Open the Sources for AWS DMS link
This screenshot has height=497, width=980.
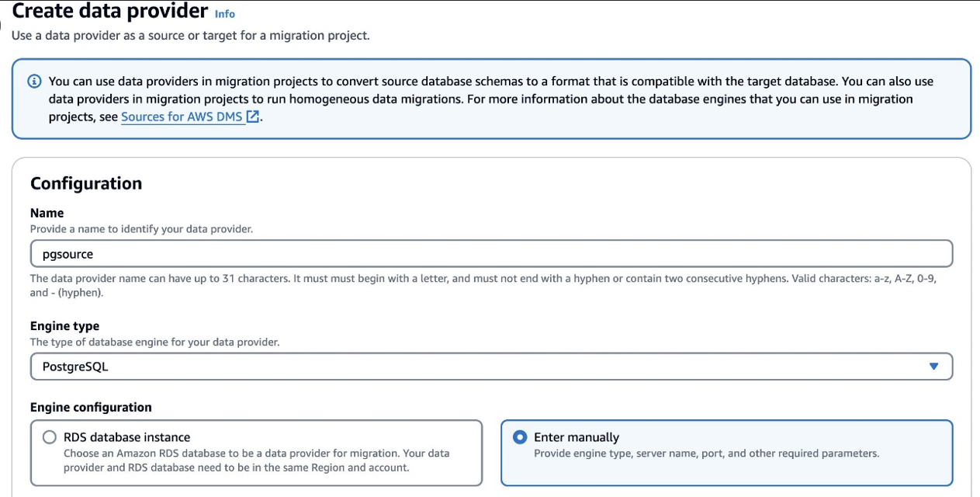(x=182, y=116)
